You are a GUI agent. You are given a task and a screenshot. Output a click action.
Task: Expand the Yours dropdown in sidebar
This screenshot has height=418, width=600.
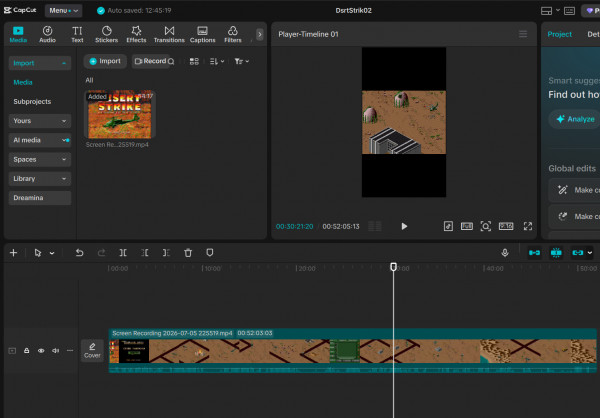(40, 121)
